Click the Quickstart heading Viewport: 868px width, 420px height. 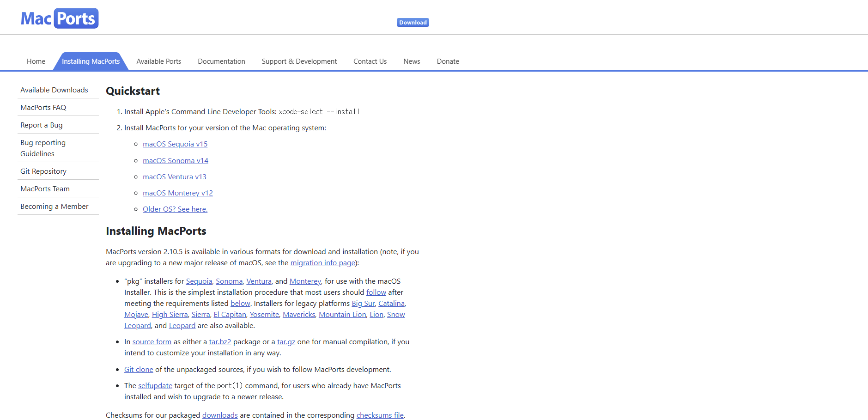(133, 91)
